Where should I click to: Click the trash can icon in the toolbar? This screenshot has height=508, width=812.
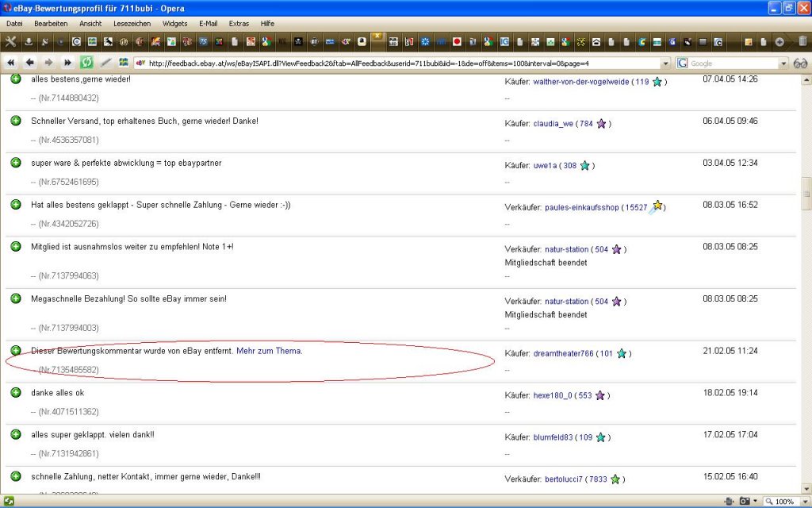[802, 41]
